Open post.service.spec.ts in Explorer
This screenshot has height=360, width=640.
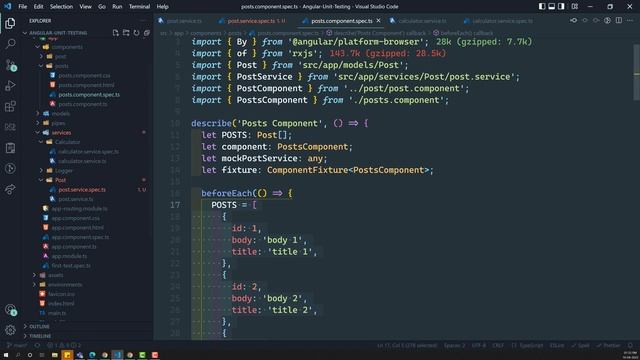[x=82, y=190]
